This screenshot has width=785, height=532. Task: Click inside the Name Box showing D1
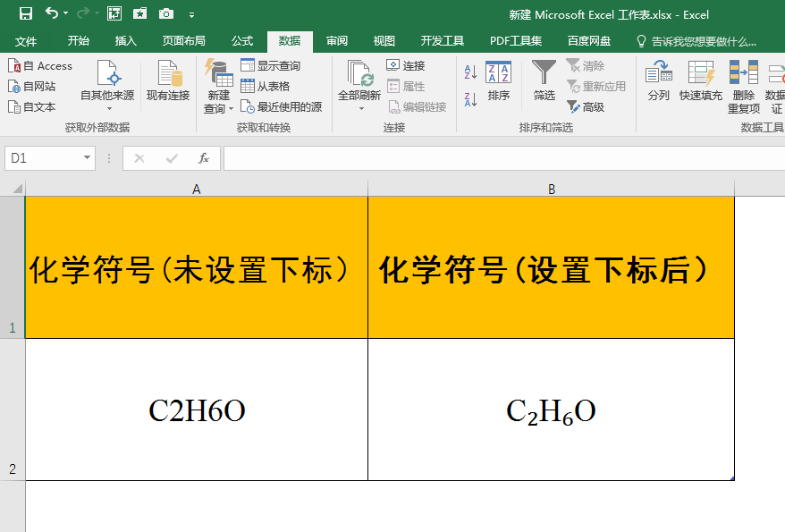tap(44, 158)
